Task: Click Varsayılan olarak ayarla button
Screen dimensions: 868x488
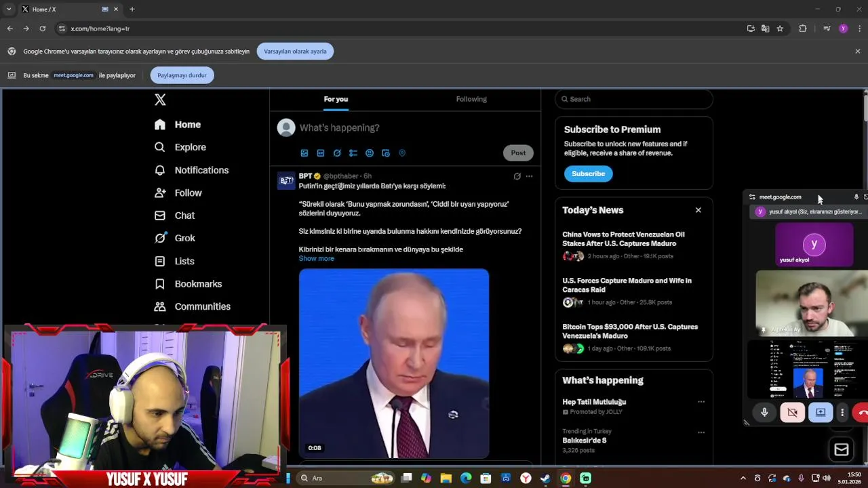Action: point(295,52)
